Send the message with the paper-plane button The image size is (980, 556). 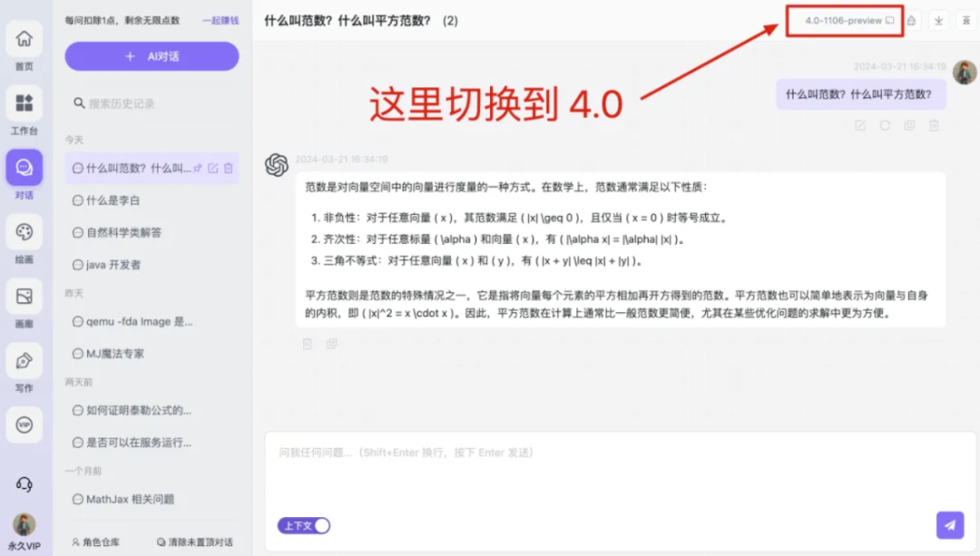950,525
